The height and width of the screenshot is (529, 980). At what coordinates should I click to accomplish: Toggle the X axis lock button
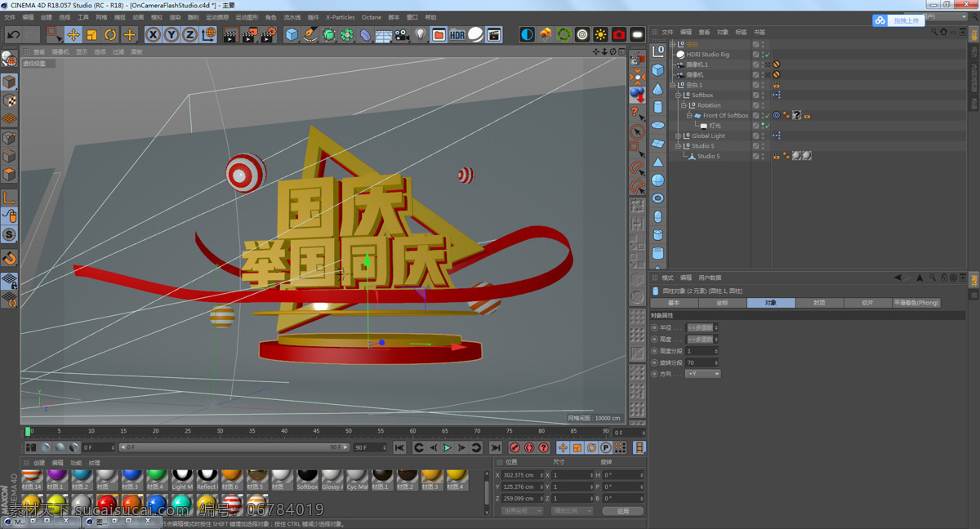[x=153, y=35]
